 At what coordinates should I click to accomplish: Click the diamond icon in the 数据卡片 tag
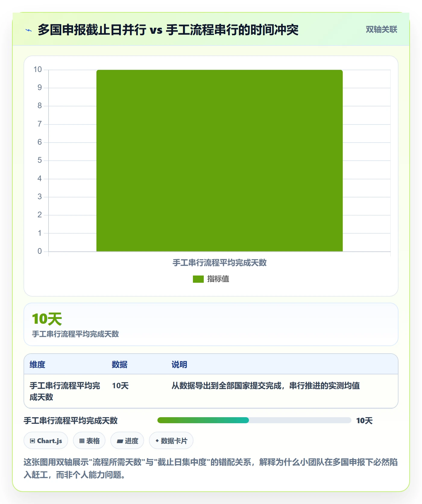point(157,441)
